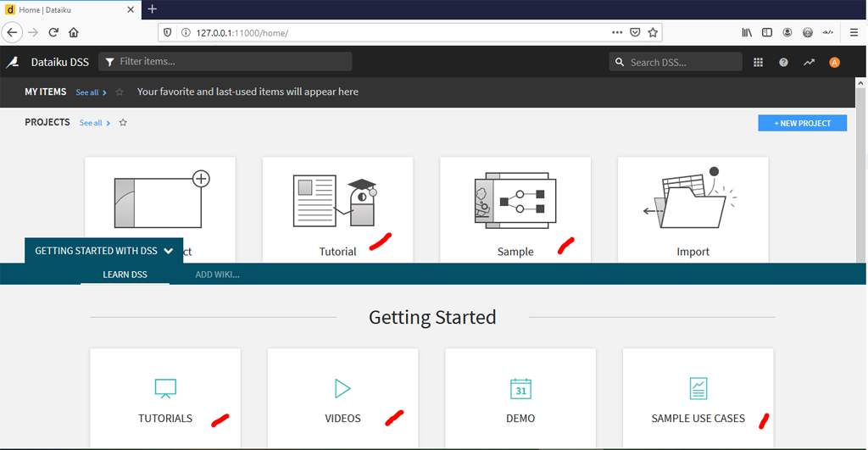Click the page scrollbar up arrow

(861, 83)
